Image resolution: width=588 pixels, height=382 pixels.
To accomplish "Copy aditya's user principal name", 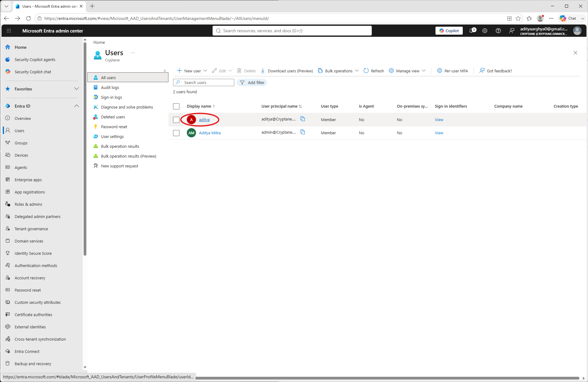I will coord(303,119).
